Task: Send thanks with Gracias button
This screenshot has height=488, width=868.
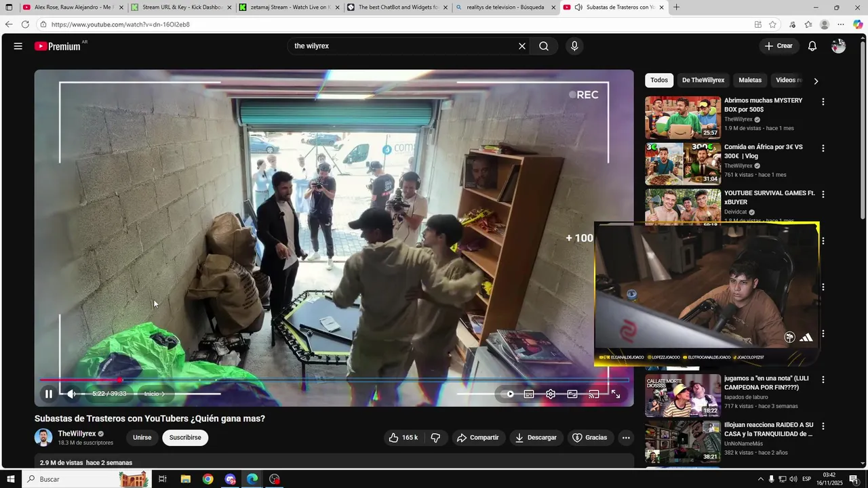Action: 589,438
